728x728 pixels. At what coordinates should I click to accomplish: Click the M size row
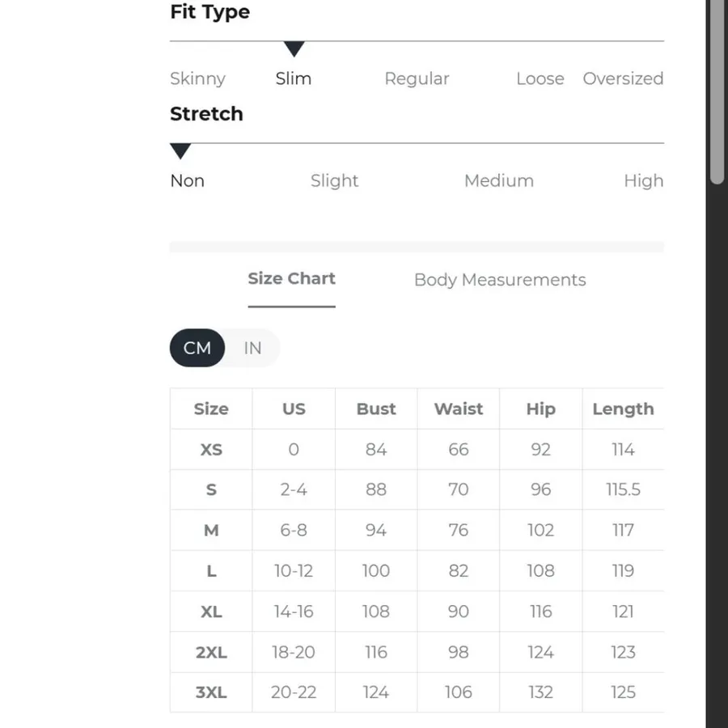click(417, 530)
